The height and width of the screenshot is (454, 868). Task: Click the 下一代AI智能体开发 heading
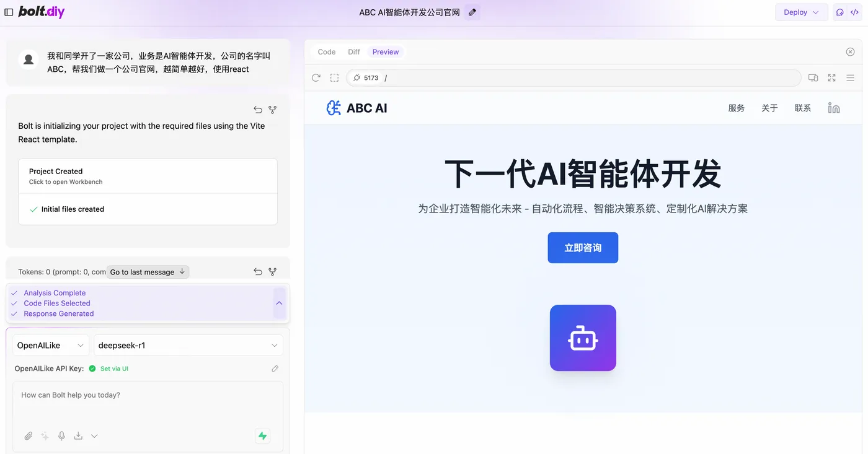tap(583, 173)
